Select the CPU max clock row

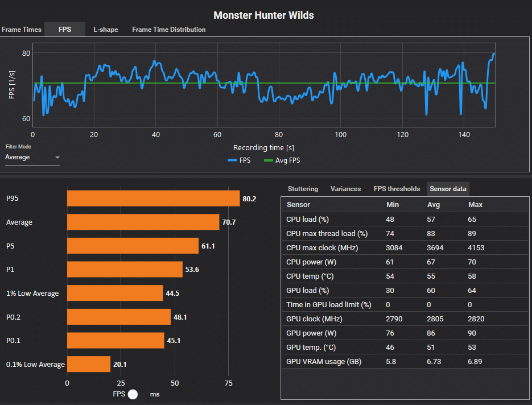[x=405, y=247]
